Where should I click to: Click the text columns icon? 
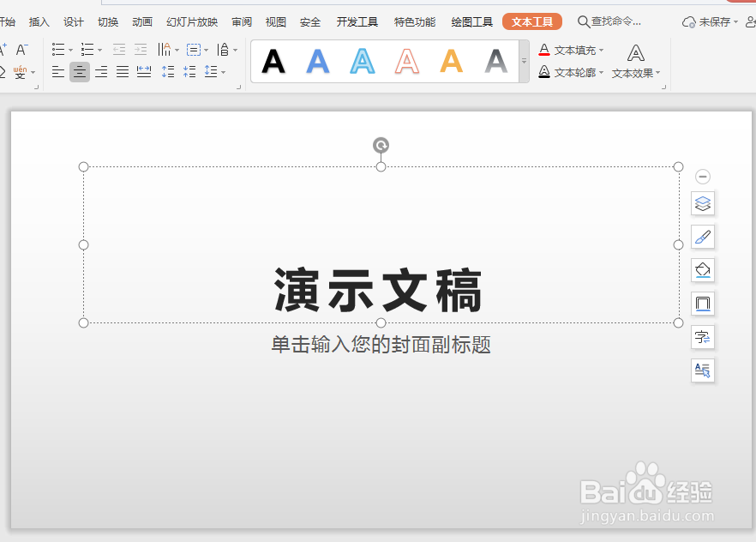[165, 50]
